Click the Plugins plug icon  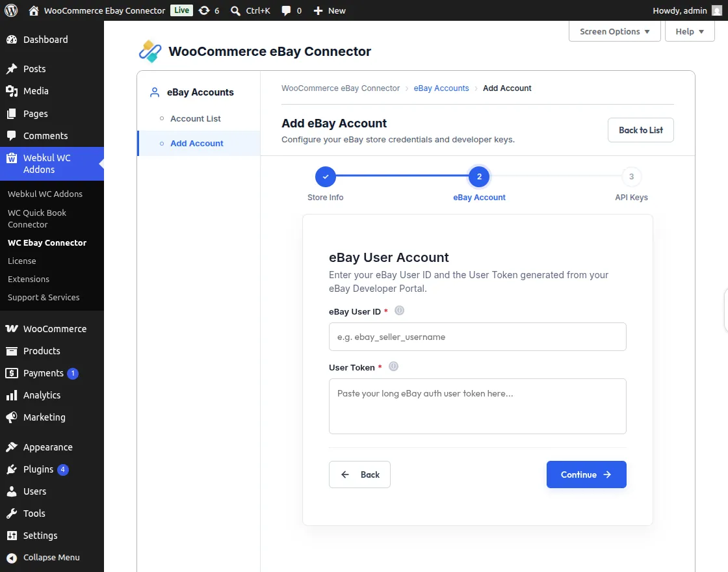point(12,469)
